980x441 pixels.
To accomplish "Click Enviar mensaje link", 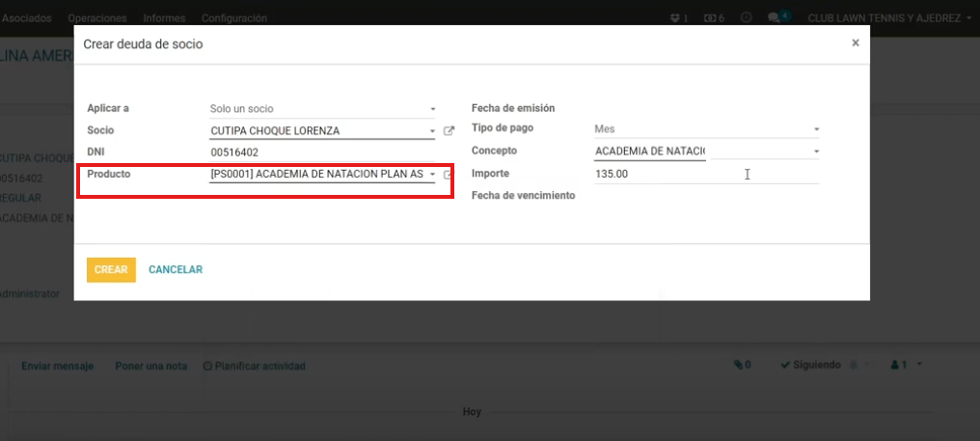I will click(58, 366).
